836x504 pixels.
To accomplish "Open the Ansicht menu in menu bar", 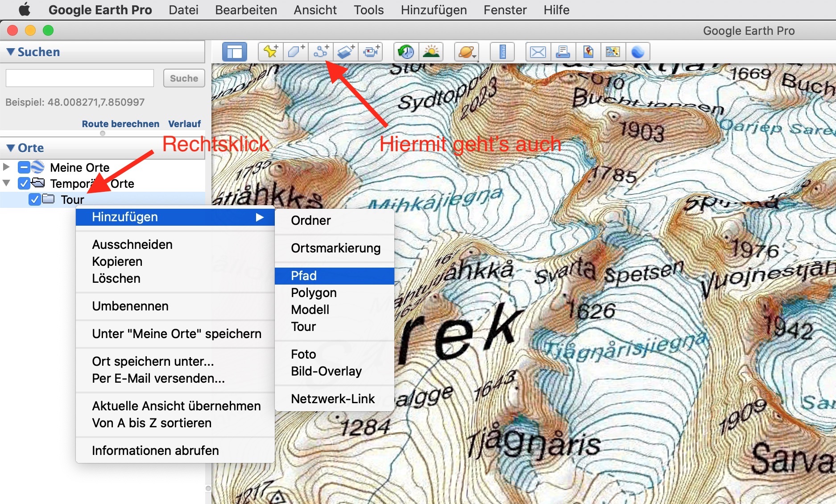I will 315,10.
